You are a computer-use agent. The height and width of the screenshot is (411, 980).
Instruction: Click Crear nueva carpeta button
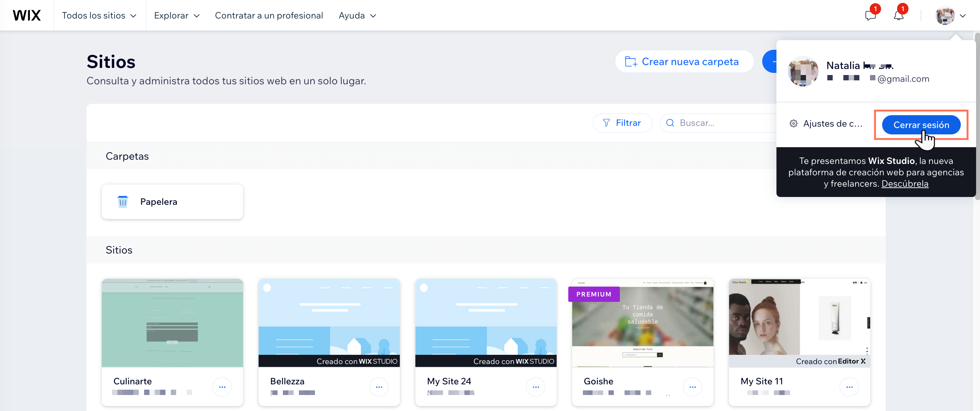[684, 62]
